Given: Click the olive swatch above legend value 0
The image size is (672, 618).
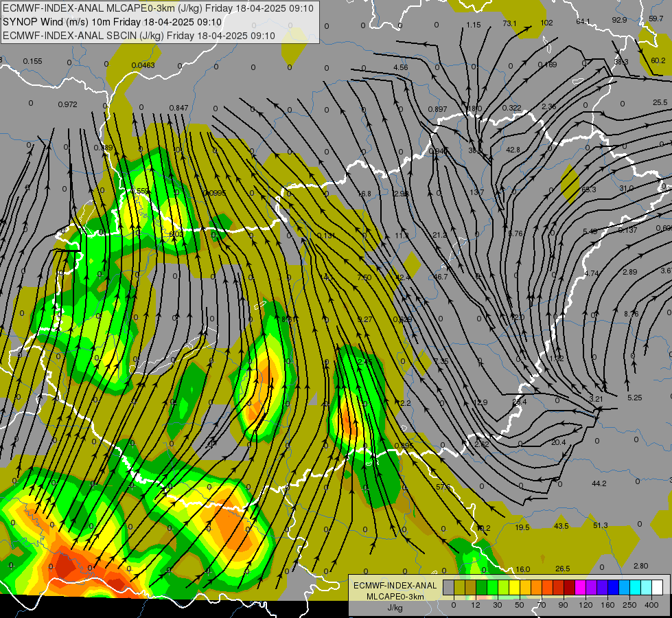Looking at the screenshot, I should pos(459,587).
